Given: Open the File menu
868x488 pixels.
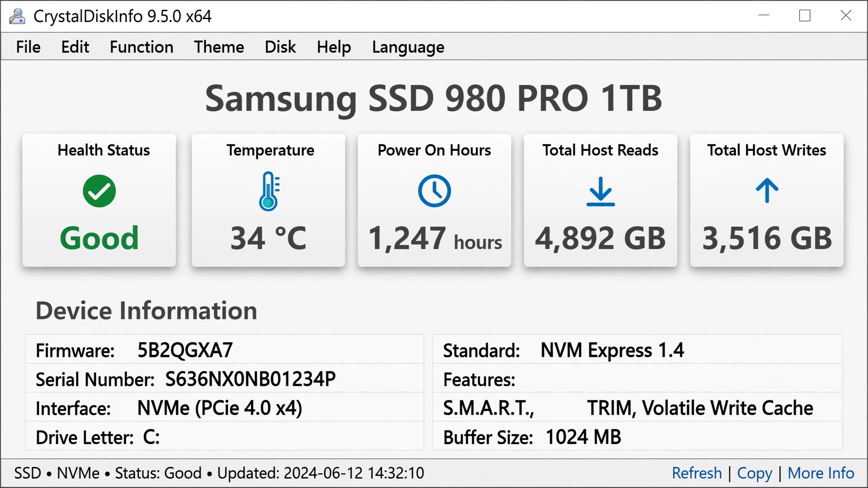Looking at the screenshot, I should click(x=28, y=47).
